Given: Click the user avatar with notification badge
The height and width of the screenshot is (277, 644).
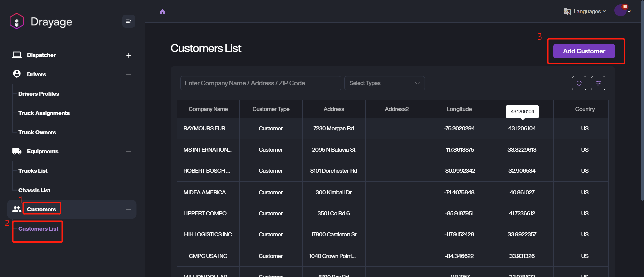Looking at the screenshot, I should pos(620,11).
